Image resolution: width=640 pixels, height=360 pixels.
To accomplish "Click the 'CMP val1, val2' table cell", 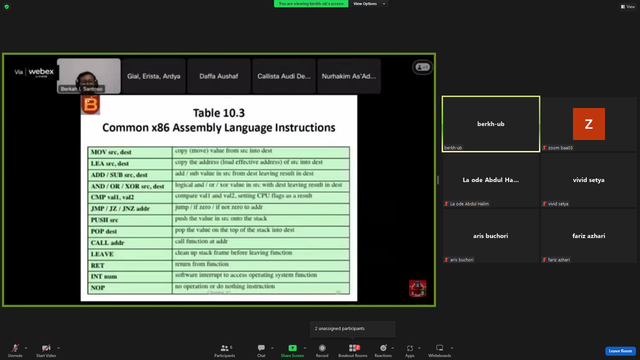I will click(x=130, y=198).
